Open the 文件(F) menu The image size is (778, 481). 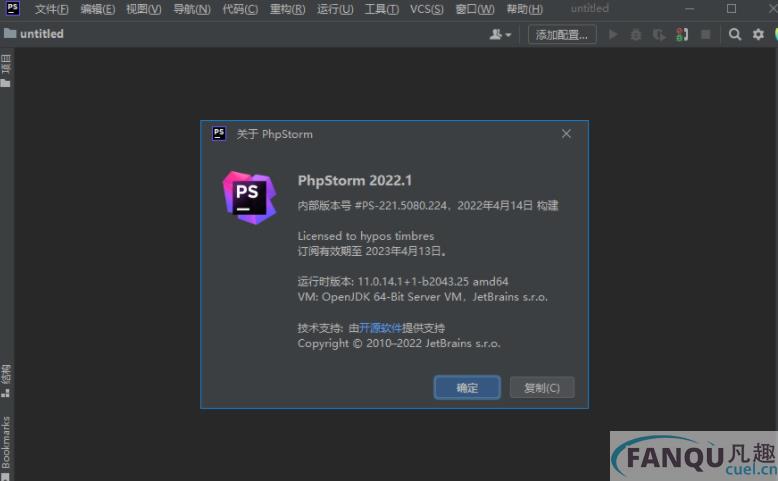click(x=52, y=9)
